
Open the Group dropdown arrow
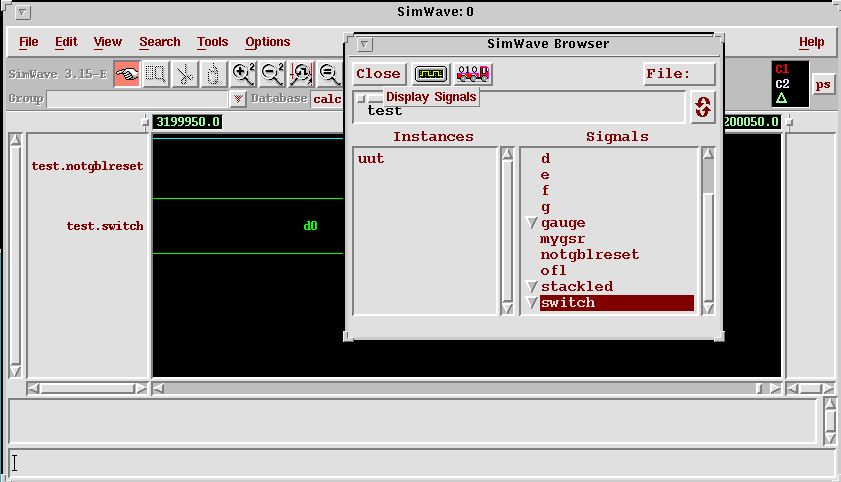click(x=238, y=99)
